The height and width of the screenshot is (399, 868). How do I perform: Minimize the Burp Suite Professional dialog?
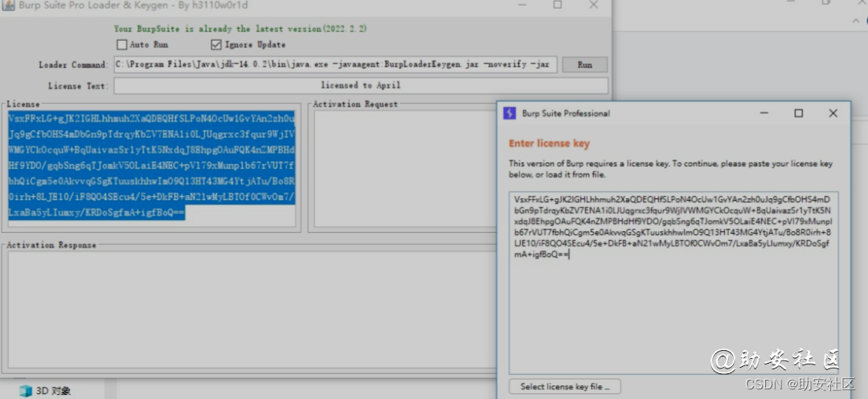(764, 113)
